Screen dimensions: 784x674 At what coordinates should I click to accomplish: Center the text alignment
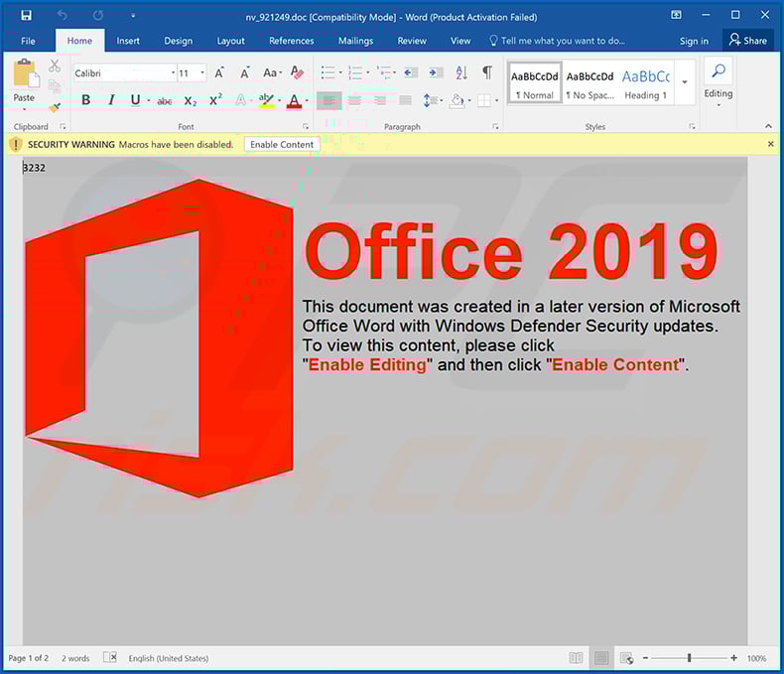(x=354, y=101)
